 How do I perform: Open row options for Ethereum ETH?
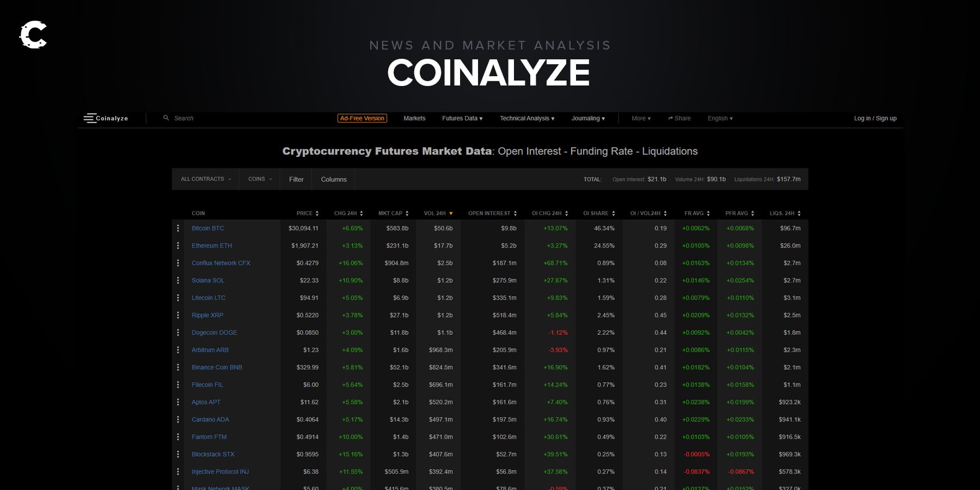click(178, 246)
